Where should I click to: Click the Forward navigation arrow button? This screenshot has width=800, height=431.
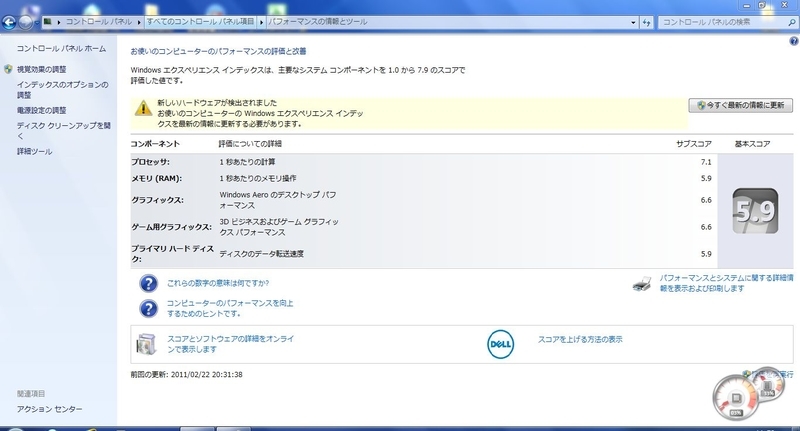click(x=24, y=22)
